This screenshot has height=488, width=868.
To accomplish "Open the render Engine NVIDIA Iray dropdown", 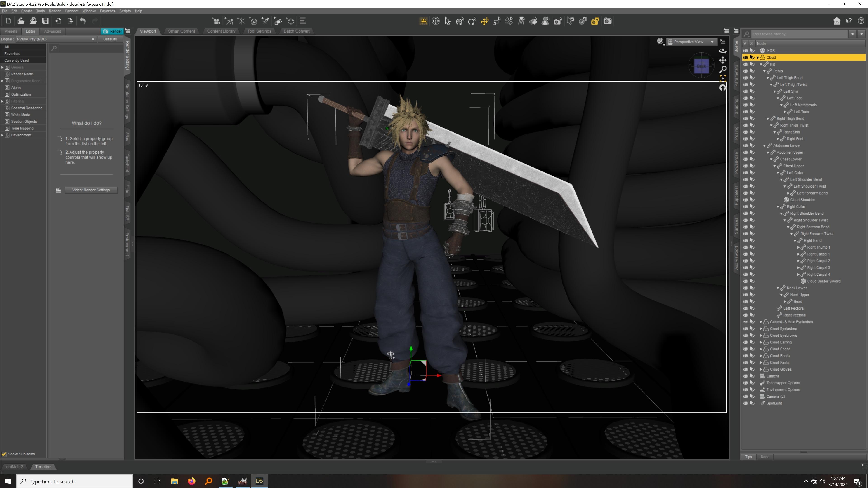I will [55, 39].
